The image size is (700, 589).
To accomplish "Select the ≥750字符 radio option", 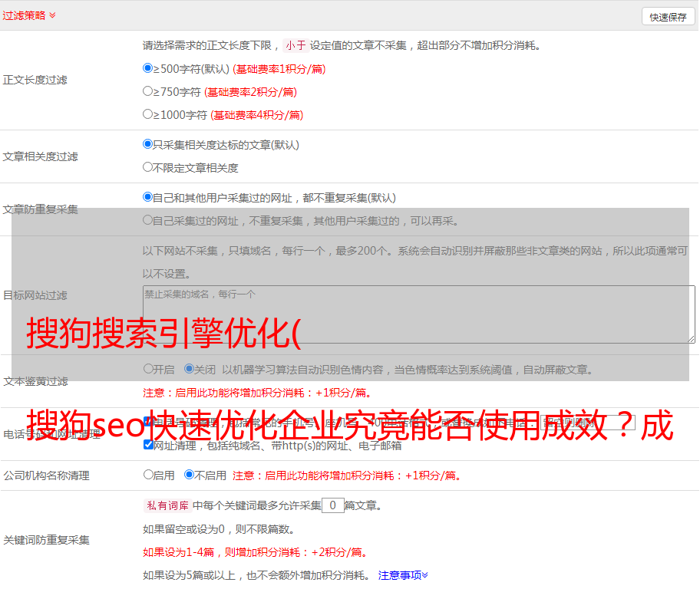I will [x=148, y=91].
